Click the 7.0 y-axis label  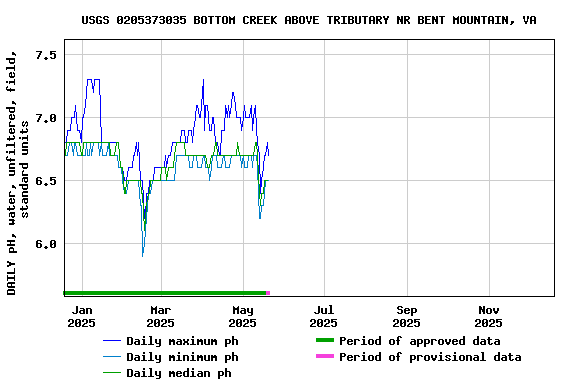click(46, 118)
